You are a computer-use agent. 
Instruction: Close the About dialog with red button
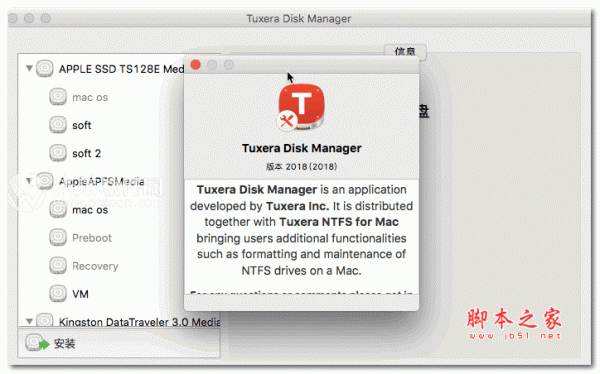196,65
